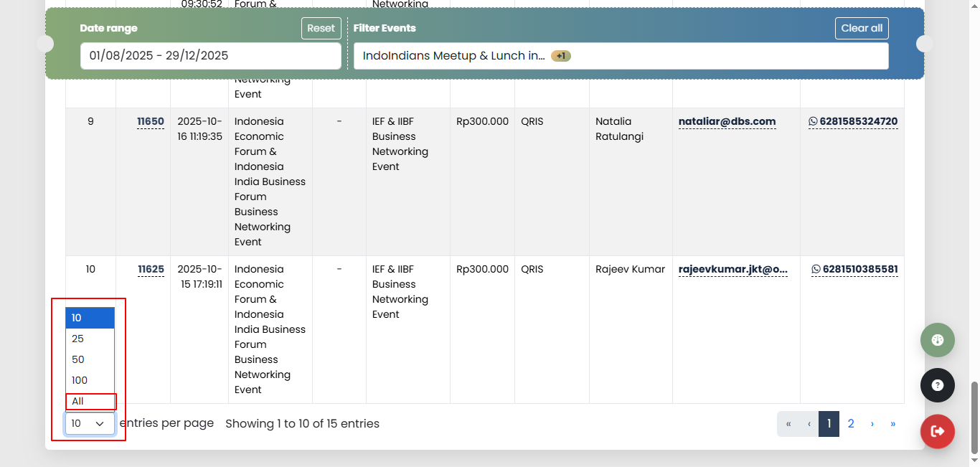Click the date range input field

tap(210, 56)
